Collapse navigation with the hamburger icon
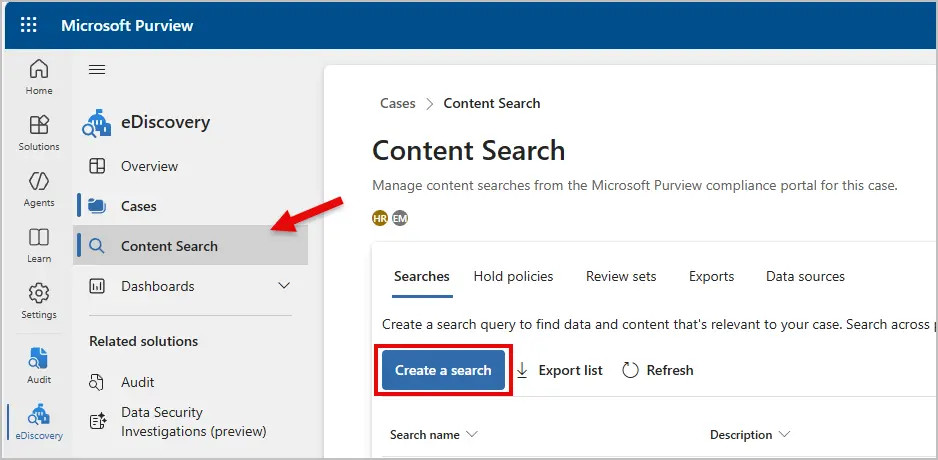 [97, 69]
